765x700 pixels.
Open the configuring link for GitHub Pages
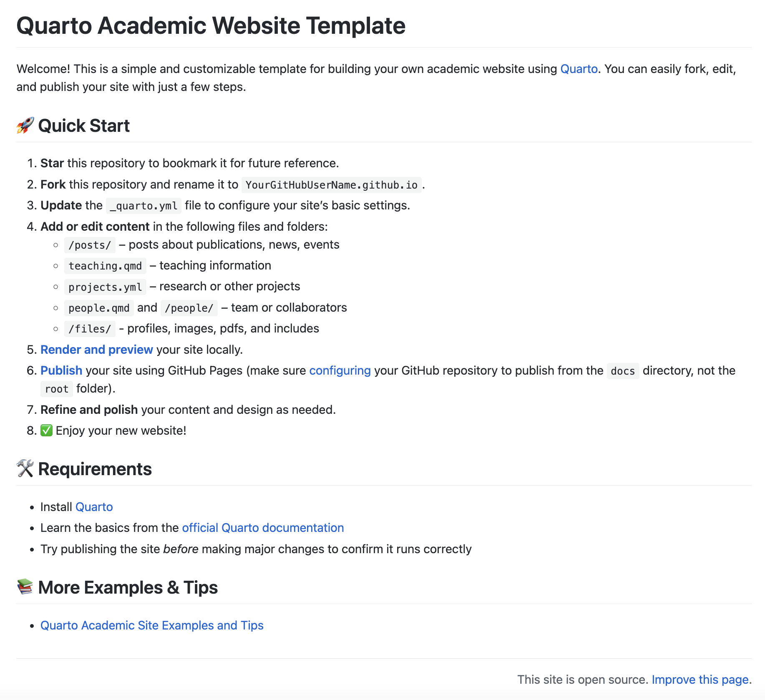[x=340, y=370]
